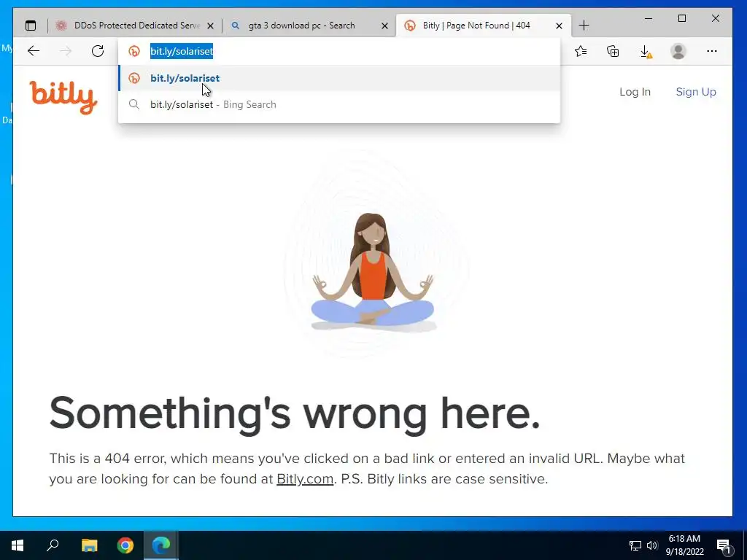Close the gta 3 download pc tab
This screenshot has width=747, height=560.
pyautogui.click(x=385, y=26)
